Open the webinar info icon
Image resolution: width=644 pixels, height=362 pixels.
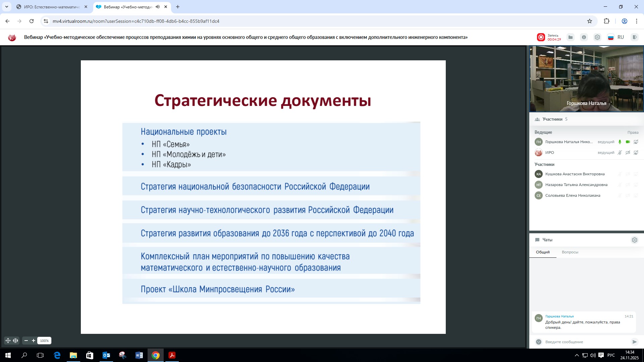pyautogui.click(x=584, y=37)
